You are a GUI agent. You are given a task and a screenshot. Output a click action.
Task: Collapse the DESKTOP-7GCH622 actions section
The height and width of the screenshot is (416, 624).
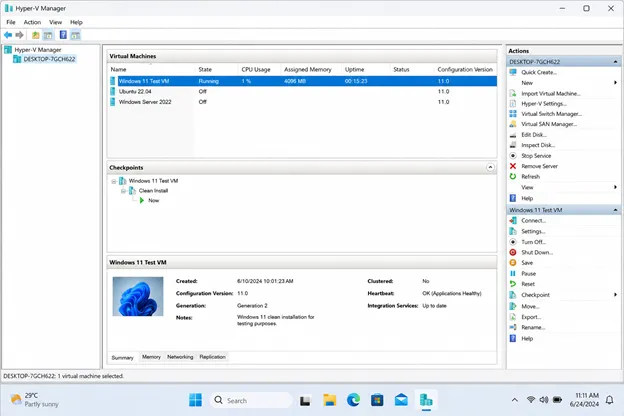click(615, 62)
